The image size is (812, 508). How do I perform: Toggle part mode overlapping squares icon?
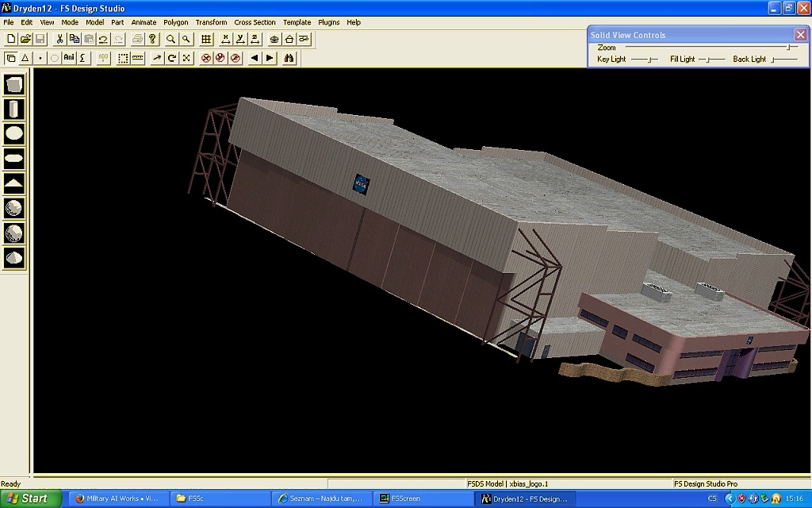(10, 58)
